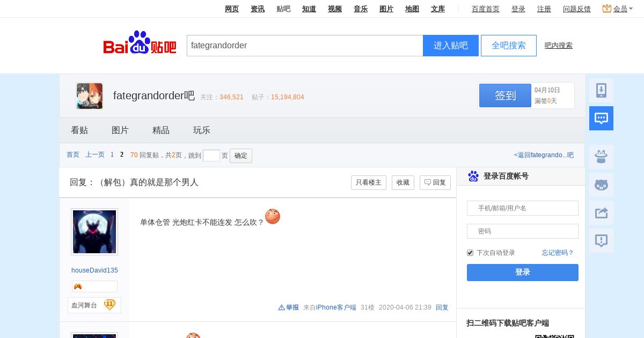Open the 音乐 top navigation item
644x338 pixels.
click(x=361, y=9)
